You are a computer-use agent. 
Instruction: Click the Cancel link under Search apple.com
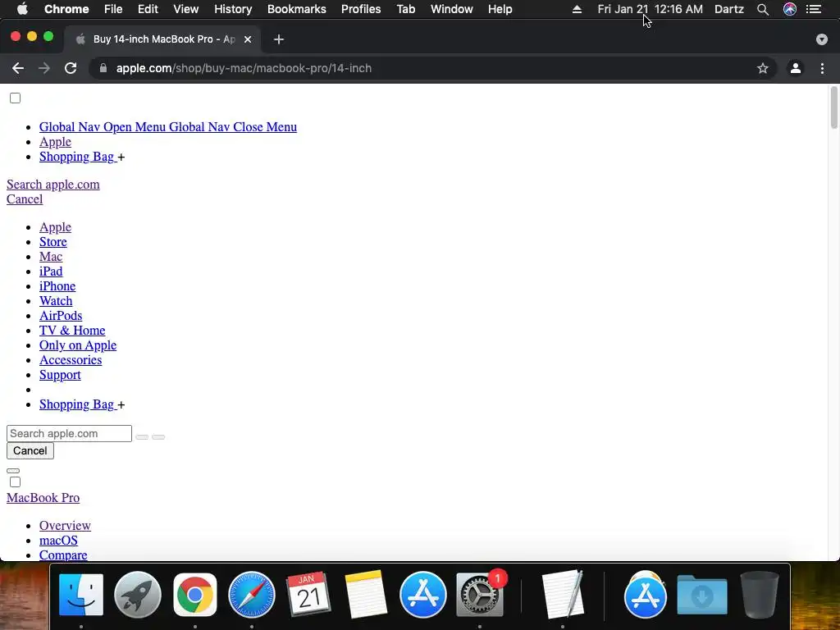[x=25, y=199]
